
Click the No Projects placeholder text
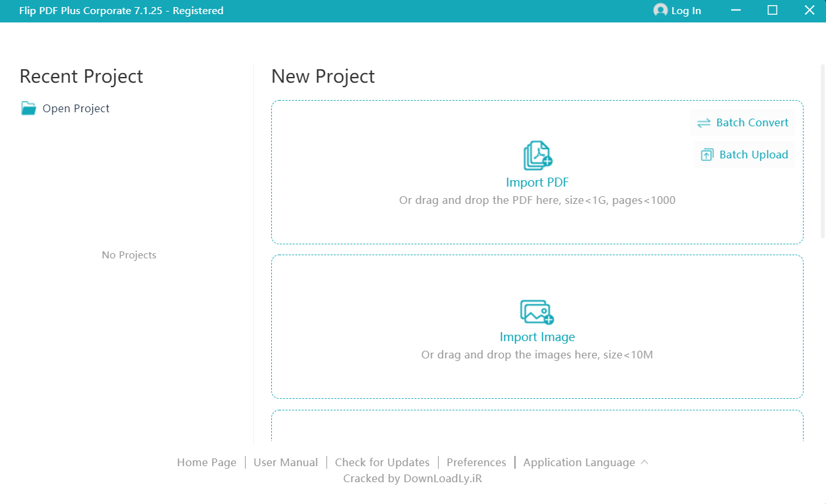click(129, 255)
